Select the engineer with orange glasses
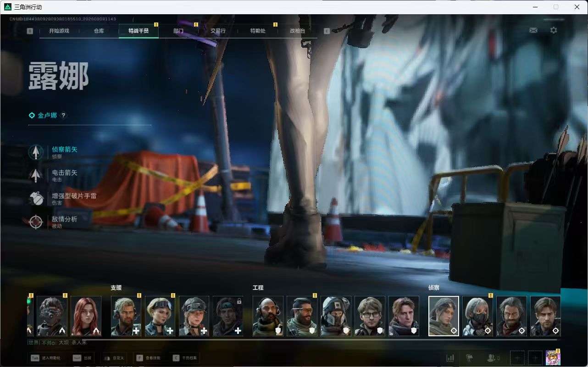The width and height of the screenshot is (588, 367). (x=302, y=316)
